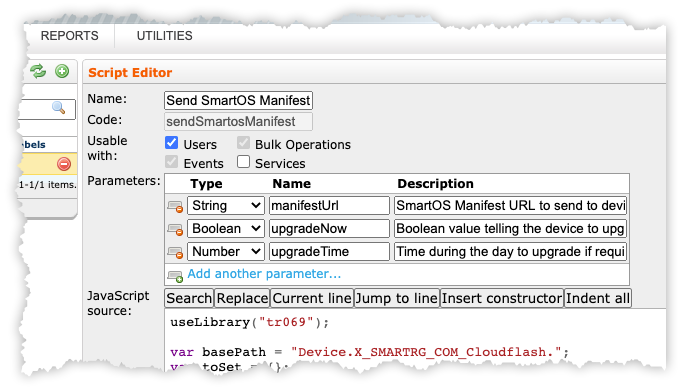Click Add another parameter link
The image size is (679, 390).
(264, 274)
